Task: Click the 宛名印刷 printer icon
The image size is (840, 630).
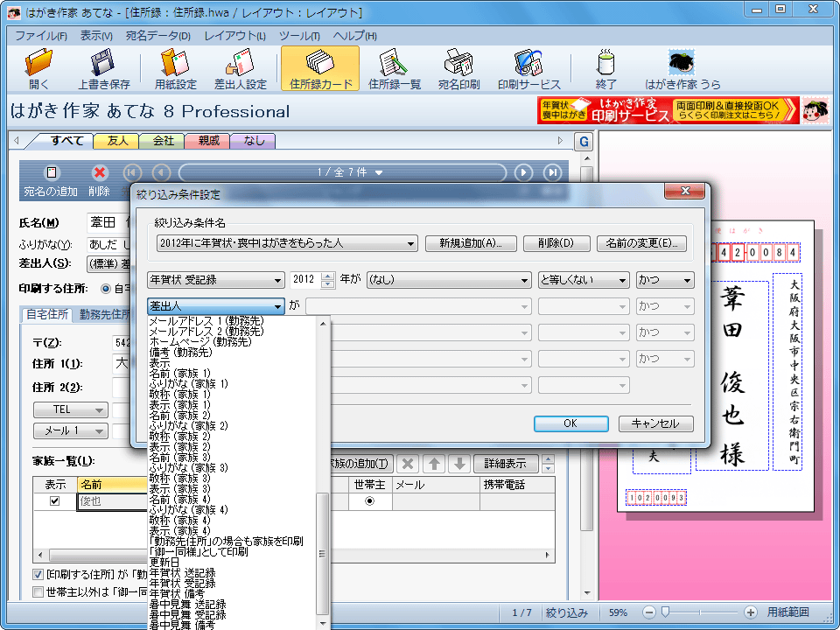Action: click(458, 68)
